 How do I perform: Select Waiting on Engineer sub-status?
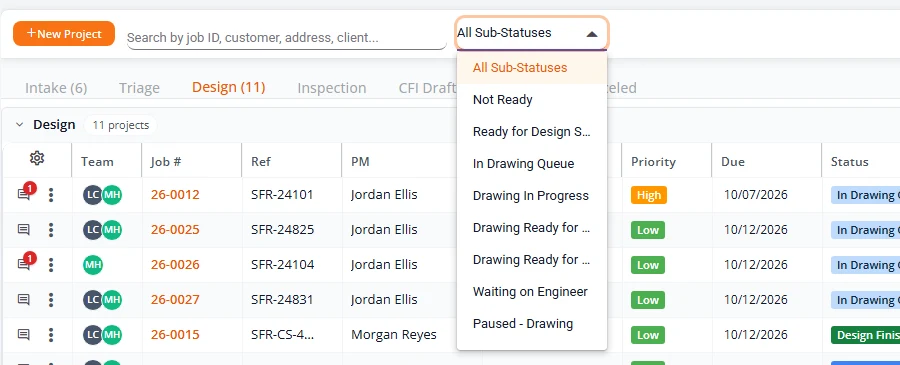coord(532,292)
